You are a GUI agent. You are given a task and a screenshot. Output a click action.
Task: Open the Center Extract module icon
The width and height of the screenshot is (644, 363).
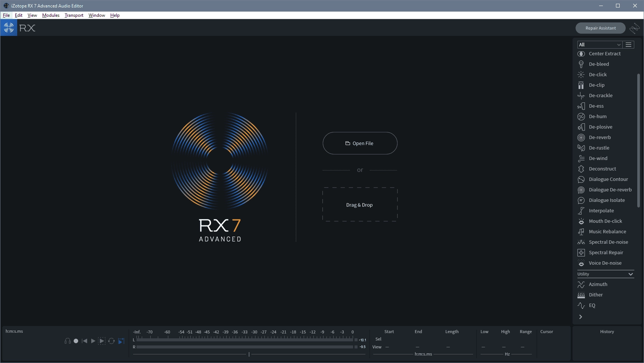581,54
